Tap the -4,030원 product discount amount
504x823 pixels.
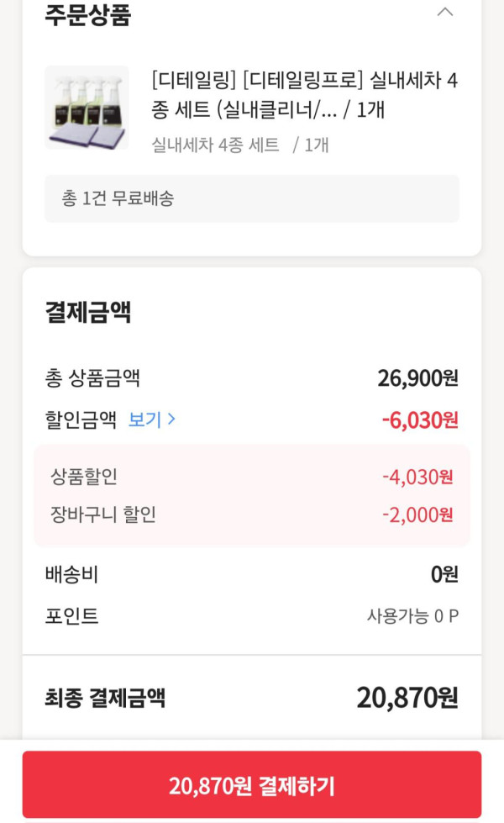pos(417,477)
